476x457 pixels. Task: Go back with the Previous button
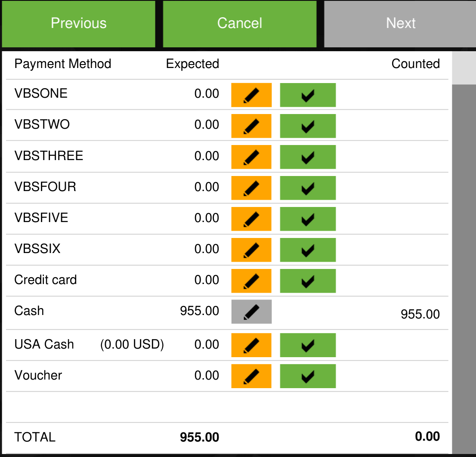(78, 23)
